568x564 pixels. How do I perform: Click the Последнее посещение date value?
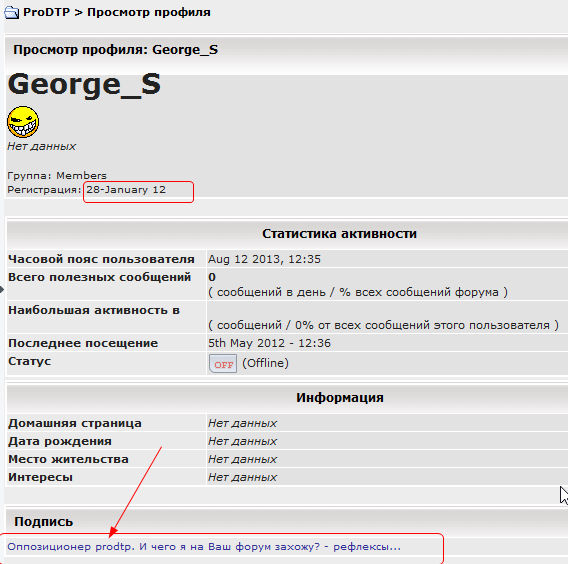point(269,343)
